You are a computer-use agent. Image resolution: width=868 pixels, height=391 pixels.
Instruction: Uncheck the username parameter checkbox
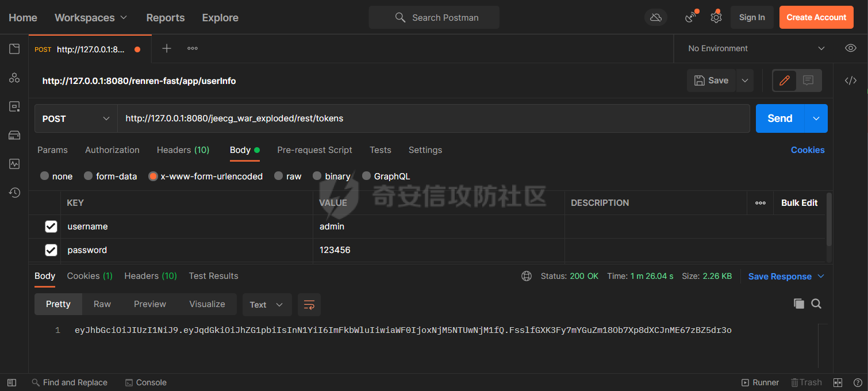click(x=51, y=227)
